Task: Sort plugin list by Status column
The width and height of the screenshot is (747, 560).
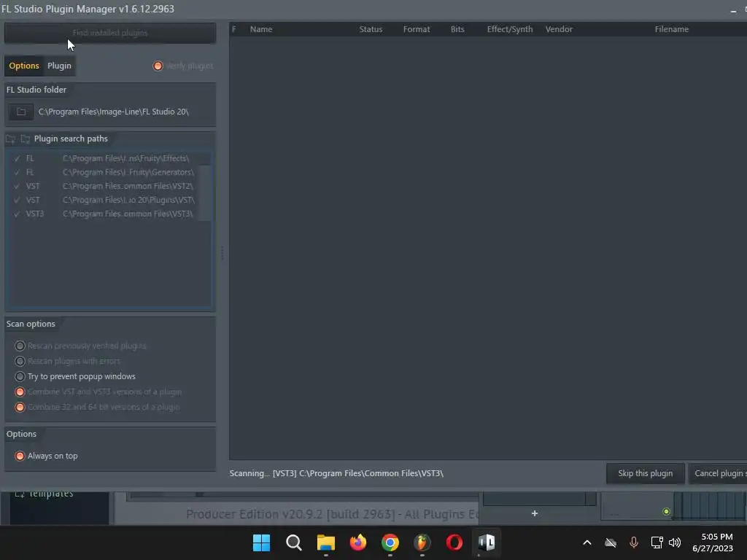Action: pos(371,29)
